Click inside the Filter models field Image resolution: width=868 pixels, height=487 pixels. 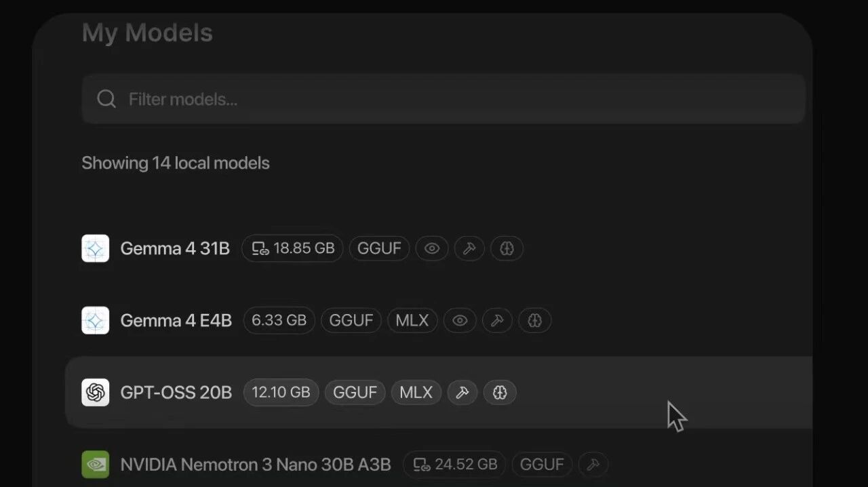point(443,99)
